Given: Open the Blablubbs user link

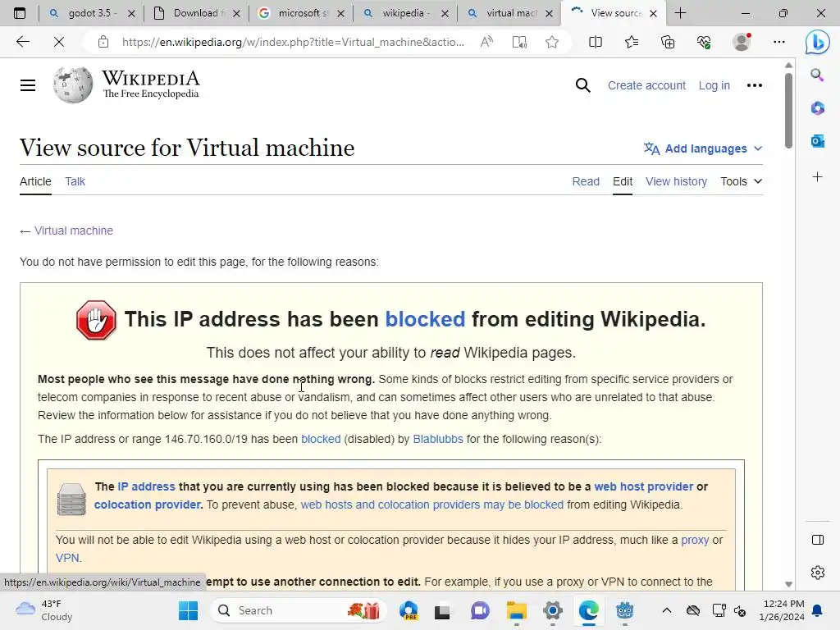Looking at the screenshot, I should pos(438,440).
